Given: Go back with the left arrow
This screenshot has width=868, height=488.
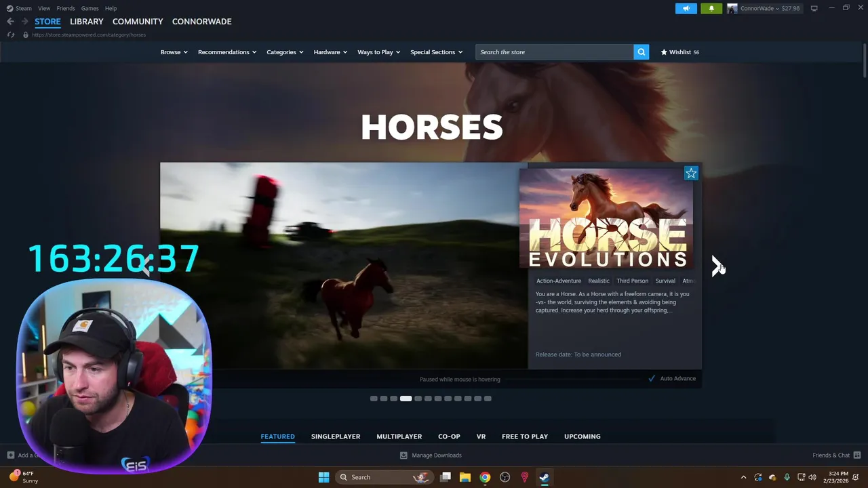Looking at the screenshot, I should coord(10,22).
